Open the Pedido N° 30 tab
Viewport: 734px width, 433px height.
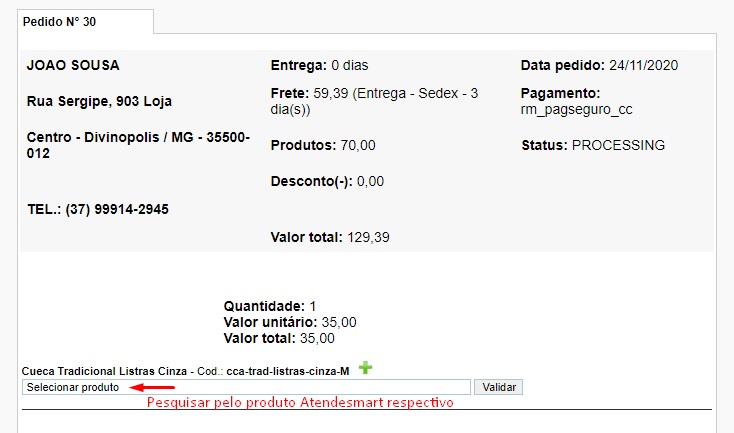(x=59, y=21)
